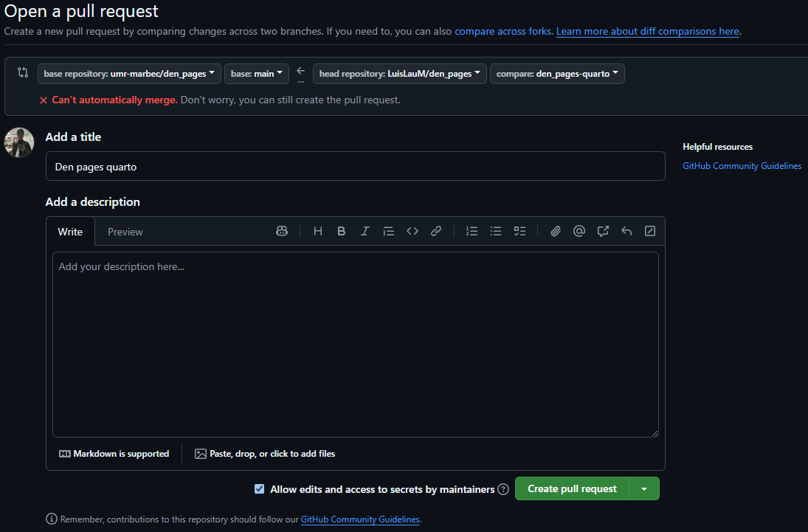Add a link using the link icon
Viewport: 808px width, 532px height.
pos(436,231)
